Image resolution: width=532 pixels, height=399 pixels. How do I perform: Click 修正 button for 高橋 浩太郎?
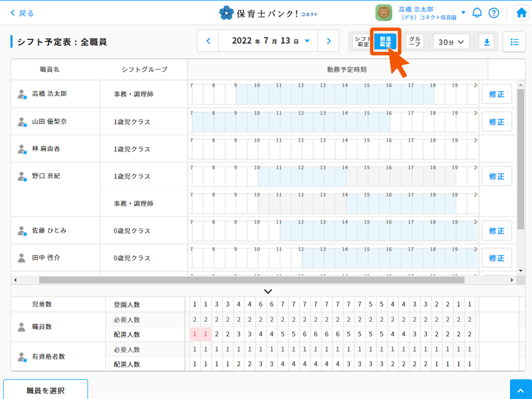[497, 94]
